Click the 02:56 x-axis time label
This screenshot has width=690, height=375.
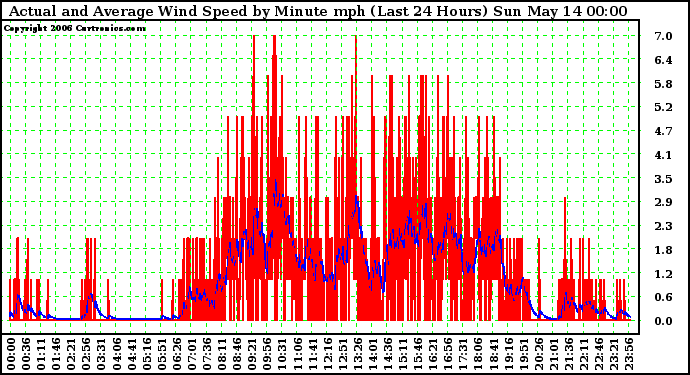pos(86,354)
